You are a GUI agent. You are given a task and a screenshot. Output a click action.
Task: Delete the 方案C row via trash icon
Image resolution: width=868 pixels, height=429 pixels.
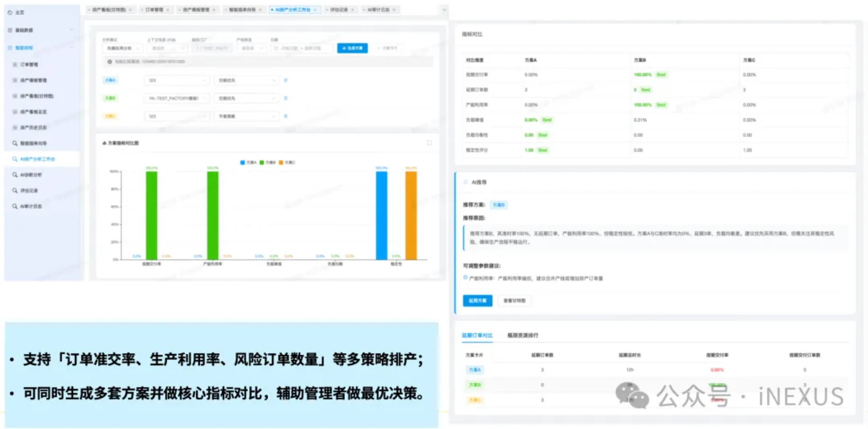286,116
